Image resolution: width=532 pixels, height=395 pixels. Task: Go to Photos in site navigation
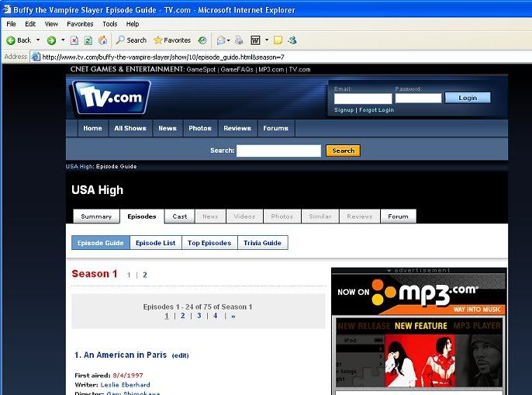(x=200, y=128)
